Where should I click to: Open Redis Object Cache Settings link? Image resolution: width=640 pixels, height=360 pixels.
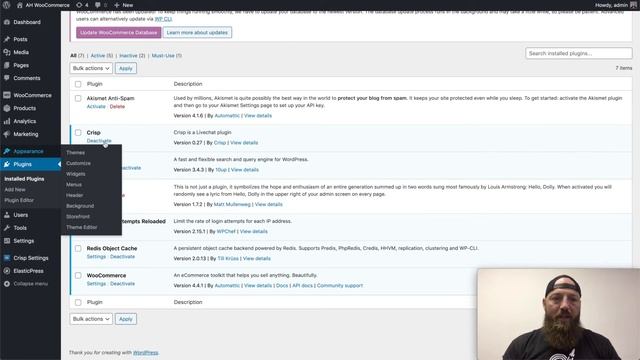pos(96,257)
